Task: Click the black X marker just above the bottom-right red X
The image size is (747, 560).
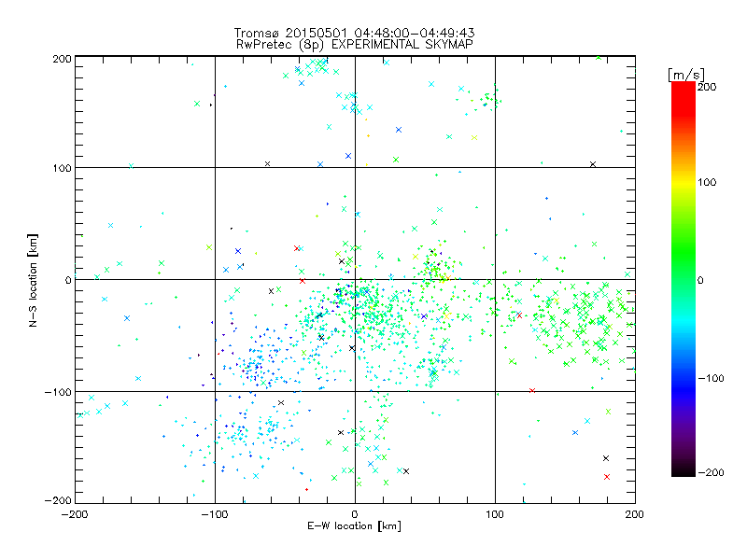Action: (606, 458)
